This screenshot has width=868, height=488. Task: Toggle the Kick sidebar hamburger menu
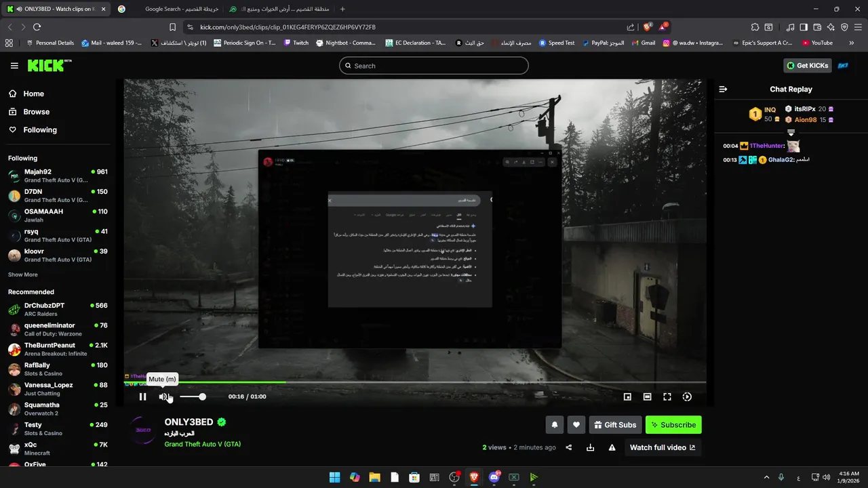14,66
